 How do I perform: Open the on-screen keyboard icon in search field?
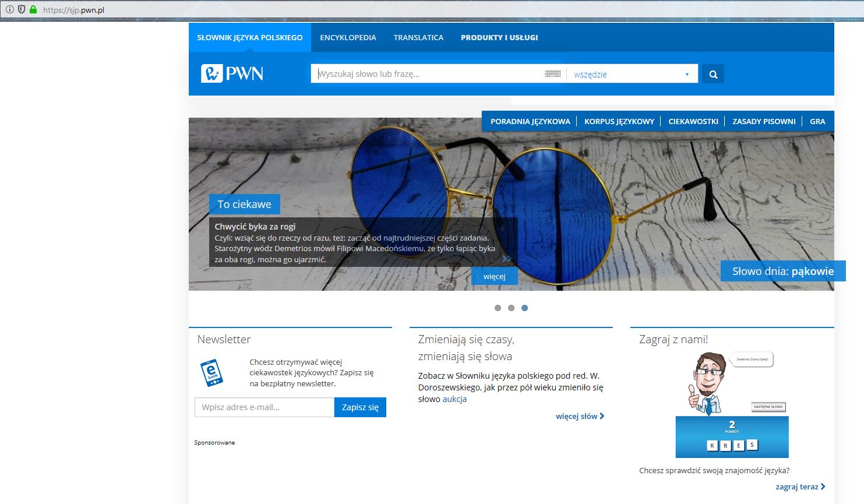[x=552, y=74]
